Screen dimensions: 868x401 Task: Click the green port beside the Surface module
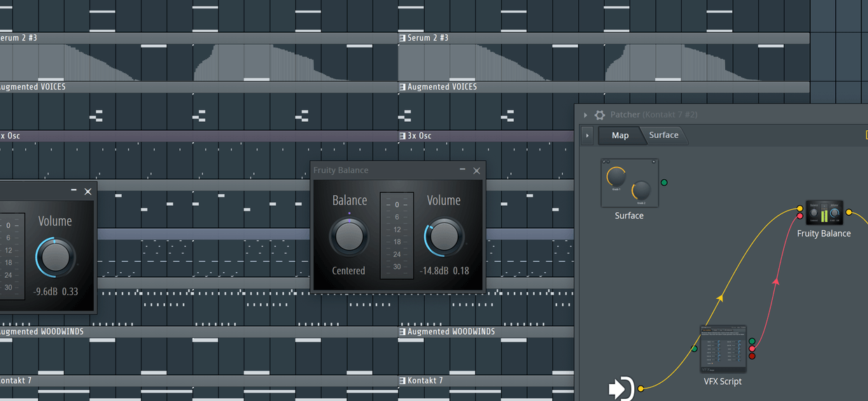click(x=664, y=183)
